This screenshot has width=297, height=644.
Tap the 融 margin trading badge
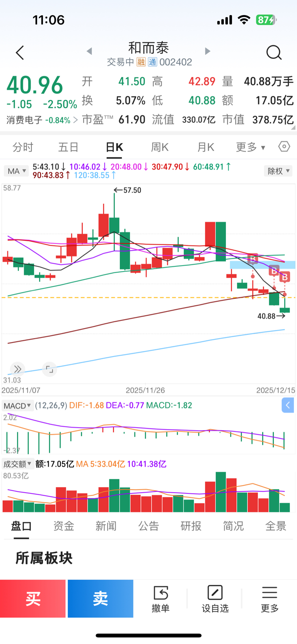click(141, 62)
